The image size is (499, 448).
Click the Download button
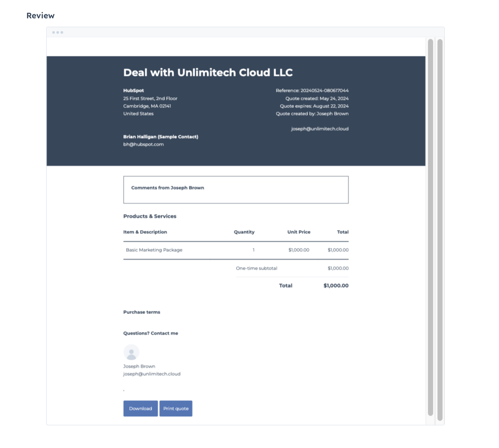140,409
